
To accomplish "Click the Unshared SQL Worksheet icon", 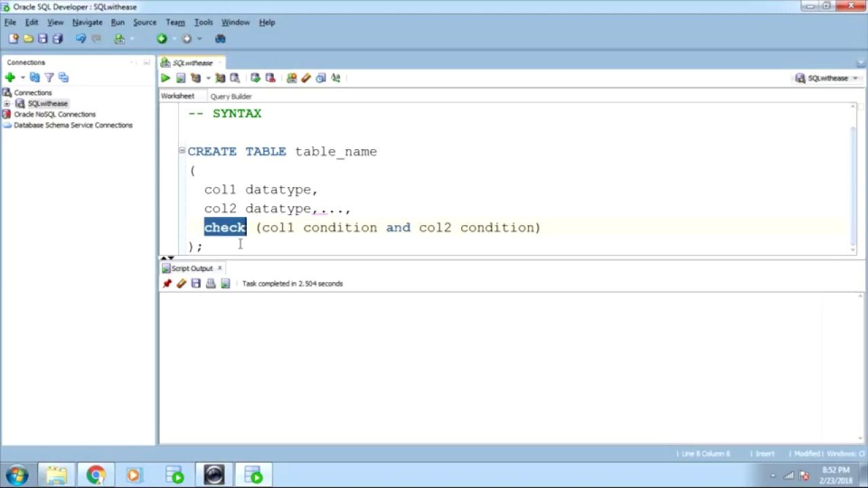I will coord(292,78).
